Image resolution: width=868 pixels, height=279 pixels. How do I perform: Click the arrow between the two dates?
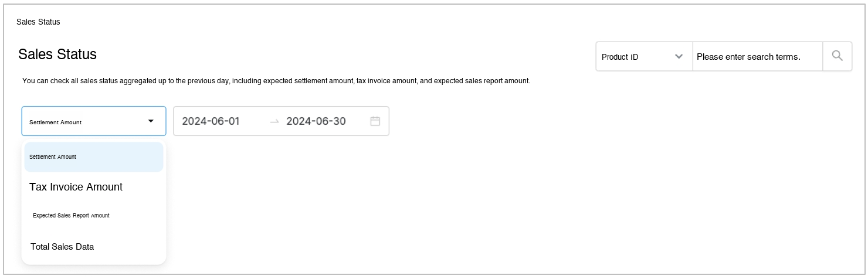(274, 121)
